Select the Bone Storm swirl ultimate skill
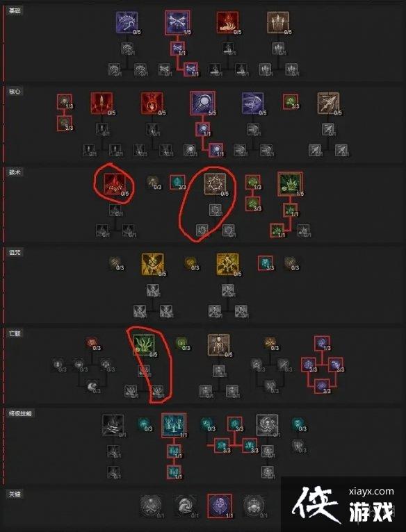 (268, 425)
